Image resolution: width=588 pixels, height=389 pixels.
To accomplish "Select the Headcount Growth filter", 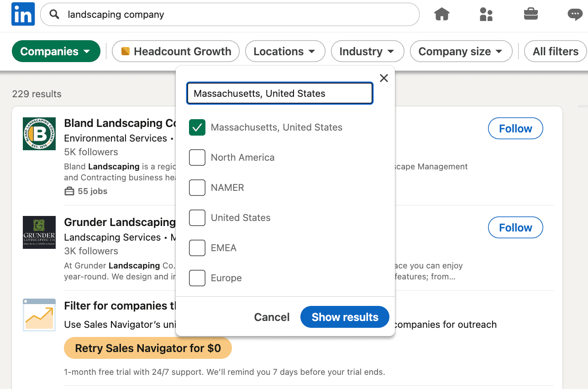I will tap(175, 51).
